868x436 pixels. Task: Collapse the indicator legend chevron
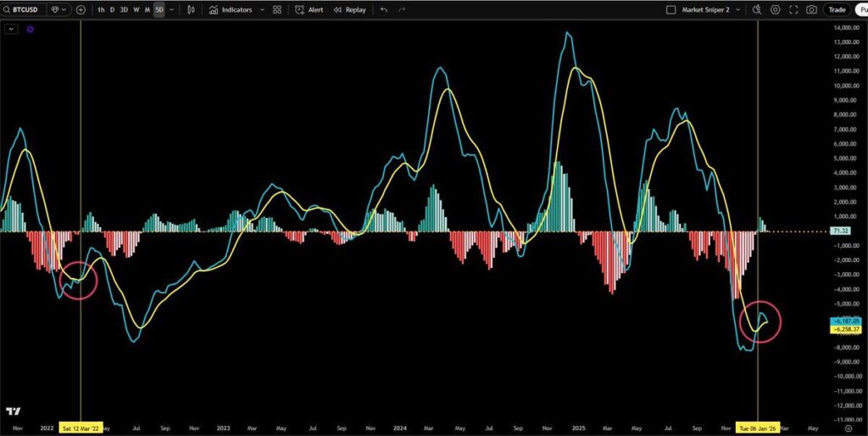pyautogui.click(x=11, y=28)
